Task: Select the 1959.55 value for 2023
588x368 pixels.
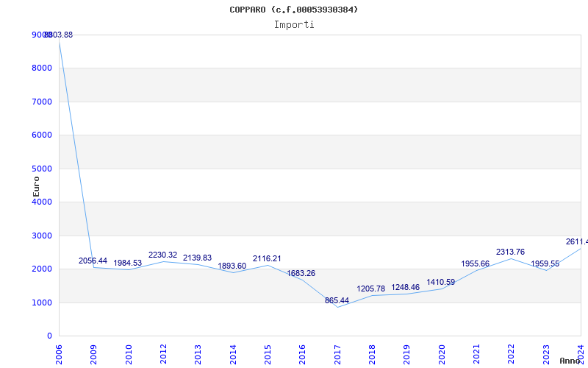Action: point(545,263)
